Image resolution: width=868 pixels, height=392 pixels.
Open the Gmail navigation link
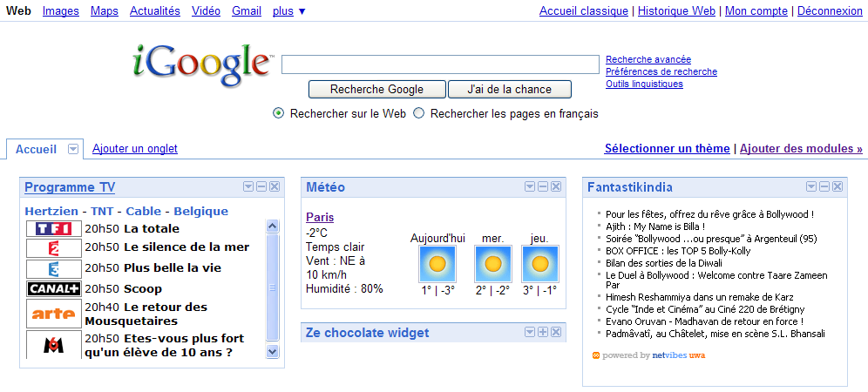point(247,11)
